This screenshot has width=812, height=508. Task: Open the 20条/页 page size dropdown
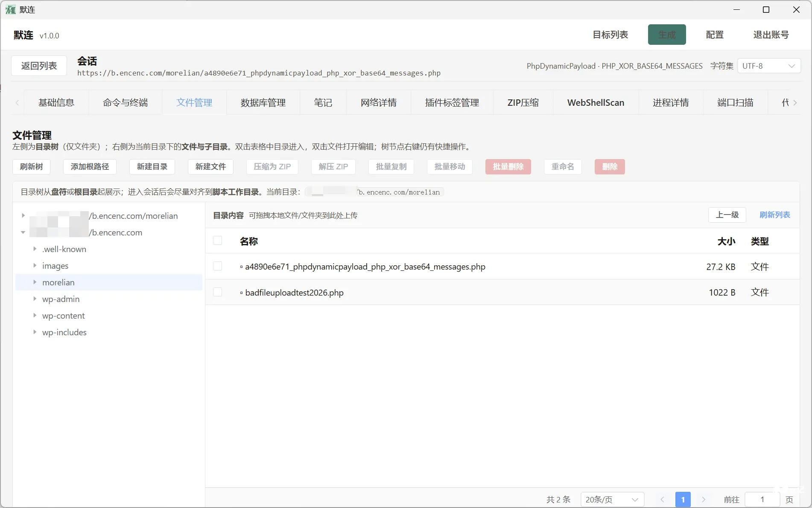click(x=612, y=499)
